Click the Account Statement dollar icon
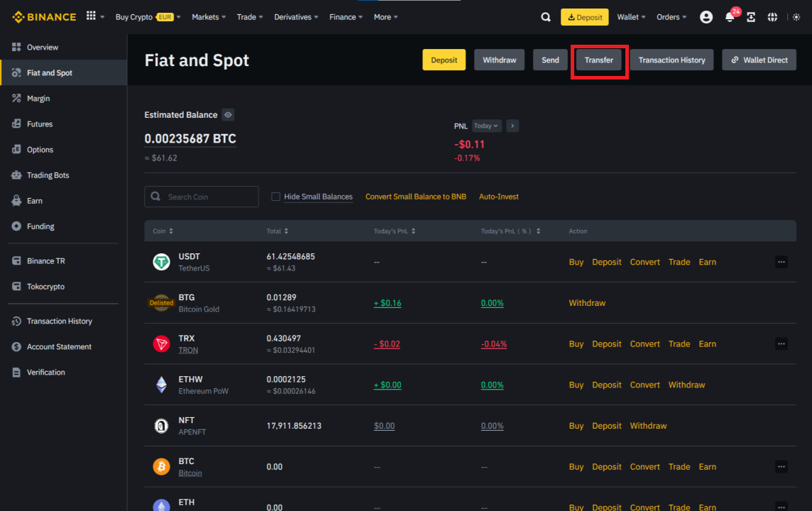812x511 pixels. pos(16,347)
